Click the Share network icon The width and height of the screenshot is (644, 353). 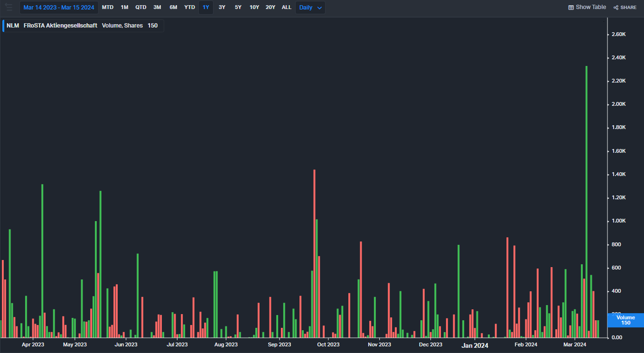pos(616,8)
